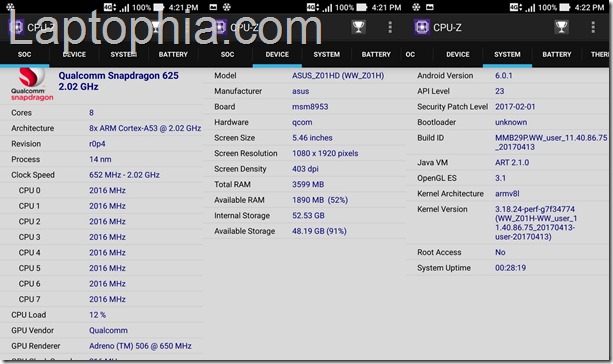Open BATTERY tab on the screen listing Model
This screenshot has height=364, width=613.
(376, 54)
